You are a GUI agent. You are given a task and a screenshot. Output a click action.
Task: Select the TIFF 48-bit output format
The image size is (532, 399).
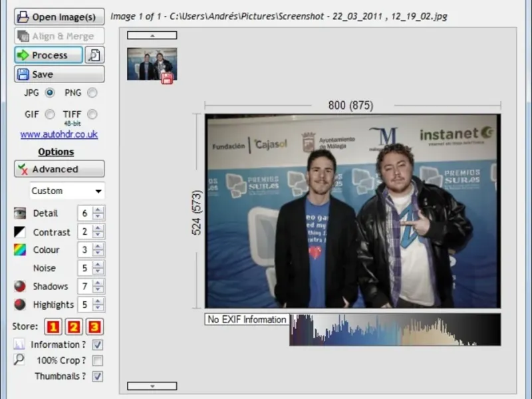(92, 114)
